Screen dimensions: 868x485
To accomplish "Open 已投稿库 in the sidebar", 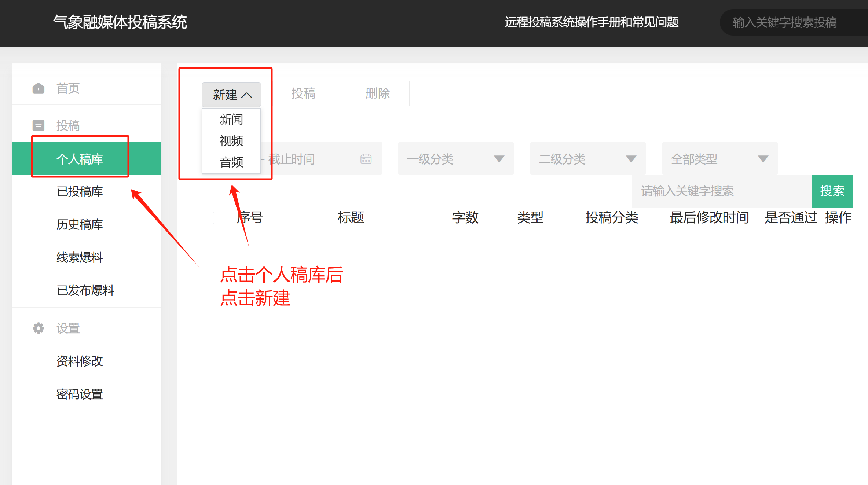I will click(80, 192).
